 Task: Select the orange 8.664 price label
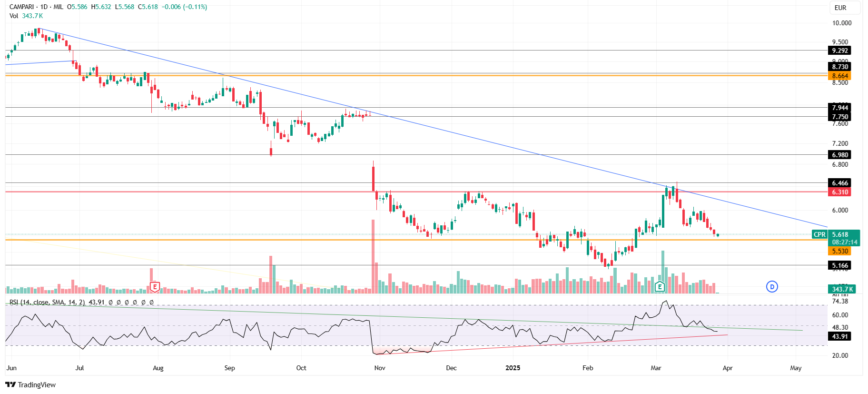point(839,76)
